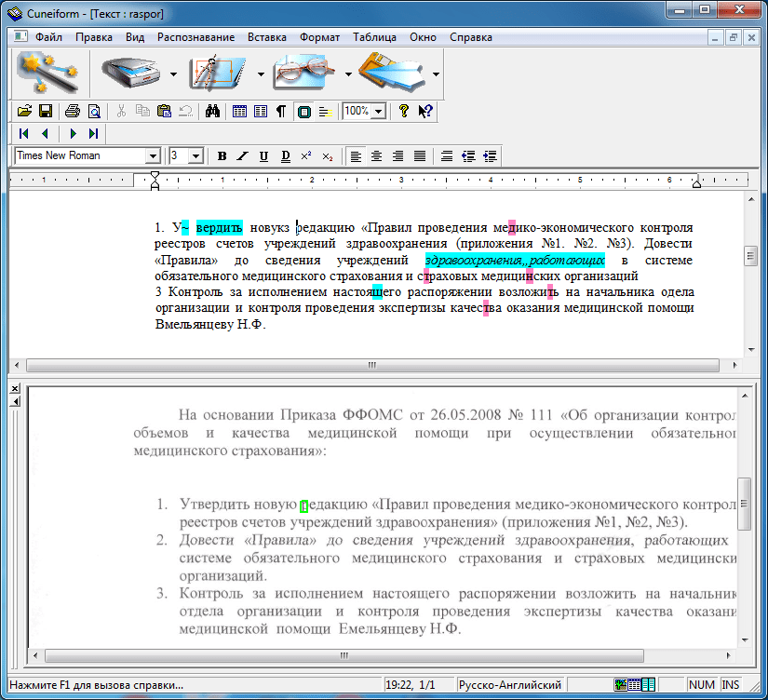Toggle underline formatting
The width and height of the screenshot is (768, 700).
coord(263,156)
